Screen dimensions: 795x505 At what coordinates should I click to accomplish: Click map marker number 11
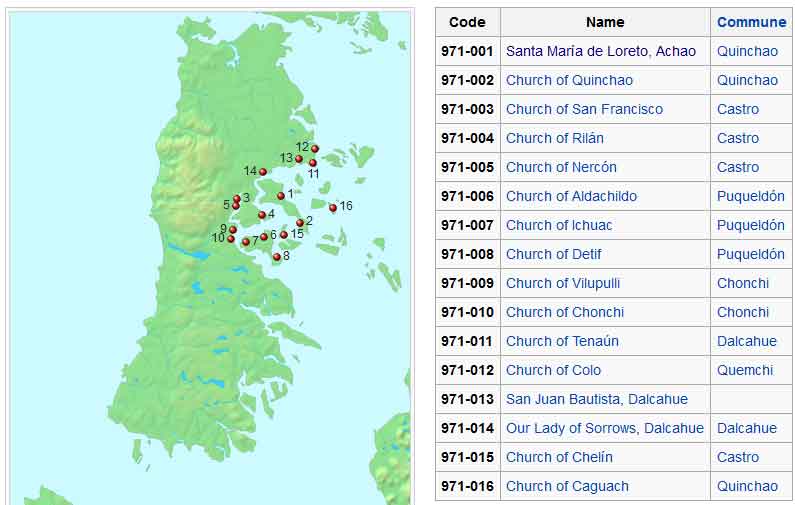click(x=312, y=163)
